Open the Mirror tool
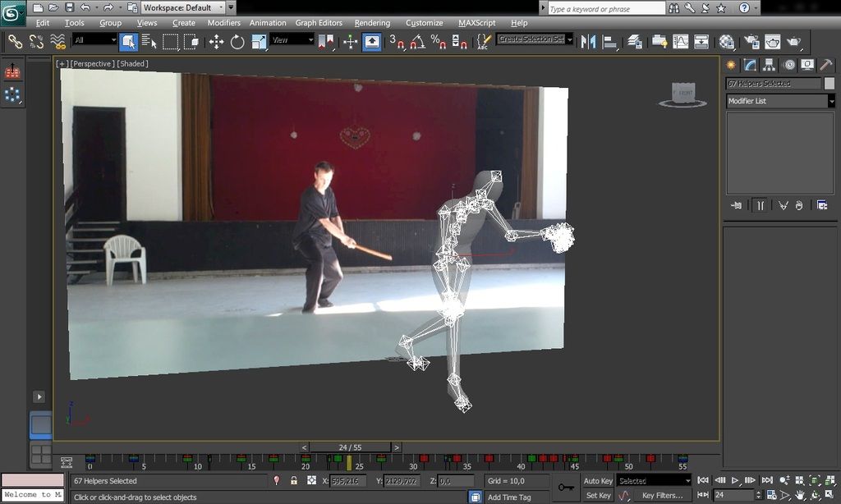The width and height of the screenshot is (841, 504). 588,41
